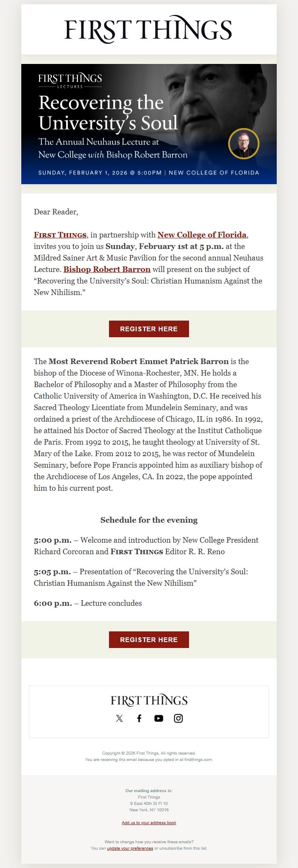Click the Schedule for the evening heading
This screenshot has height=868, width=298.
click(x=149, y=520)
